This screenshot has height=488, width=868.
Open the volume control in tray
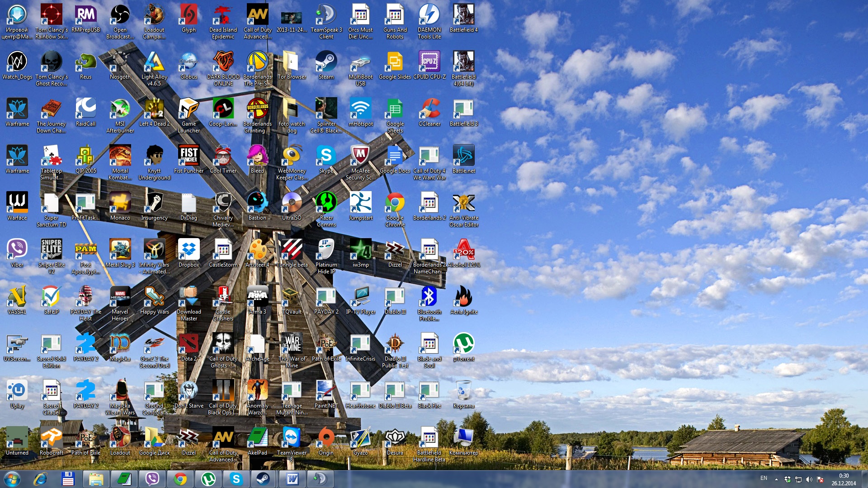809,479
